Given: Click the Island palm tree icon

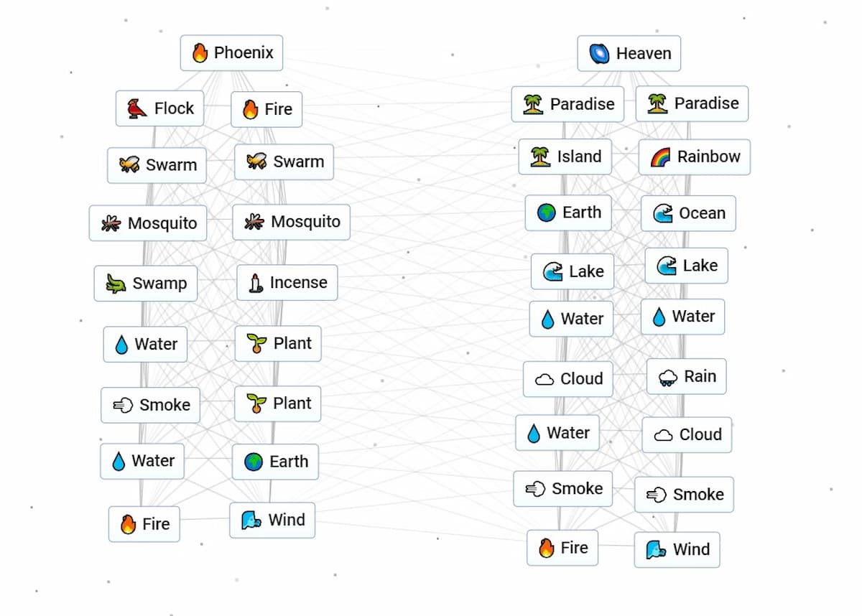Looking at the screenshot, I should click(540, 157).
